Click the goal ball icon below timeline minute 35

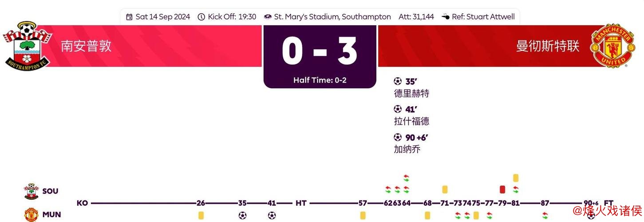point(242,215)
